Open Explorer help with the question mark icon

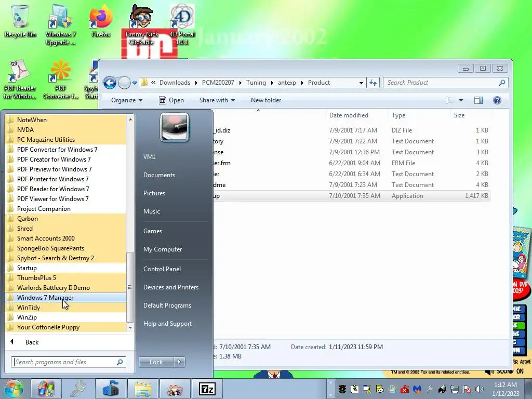coord(497,100)
